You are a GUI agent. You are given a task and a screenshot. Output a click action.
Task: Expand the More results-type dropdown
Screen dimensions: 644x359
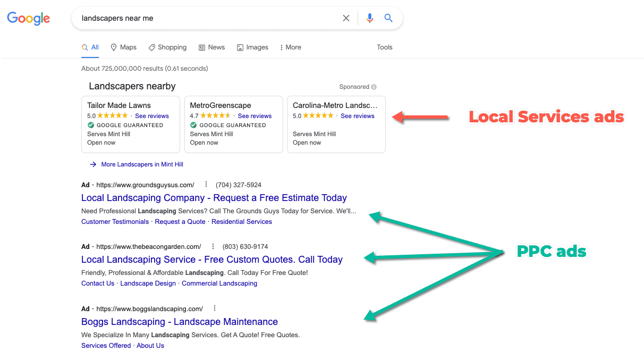coord(290,47)
